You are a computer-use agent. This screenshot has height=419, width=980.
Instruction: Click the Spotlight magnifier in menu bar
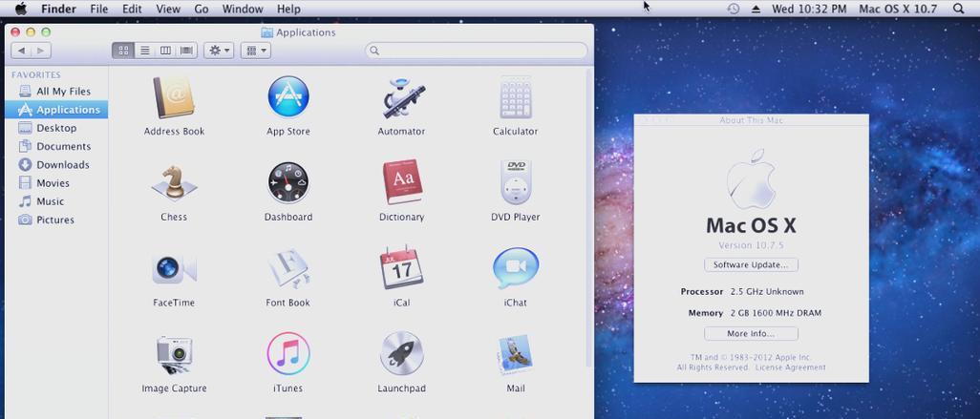(x=959, y=9)
